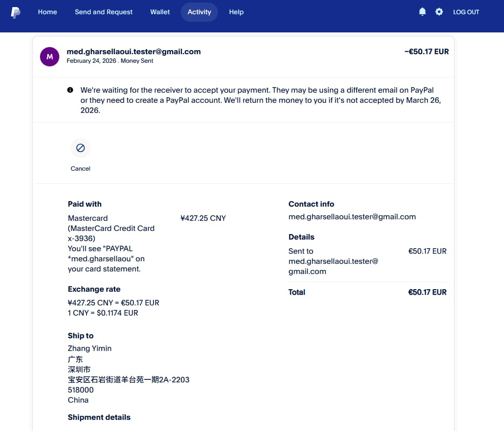Click the Cancel label under icon
Viewport: 504px width, 431px height.
tap(81, 169)
